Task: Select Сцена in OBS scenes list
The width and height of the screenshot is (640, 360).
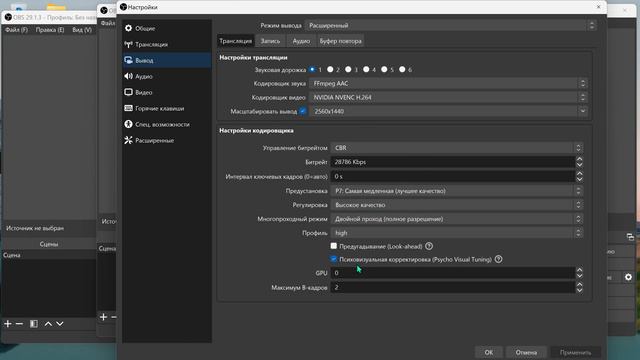Action: point(49,255)
